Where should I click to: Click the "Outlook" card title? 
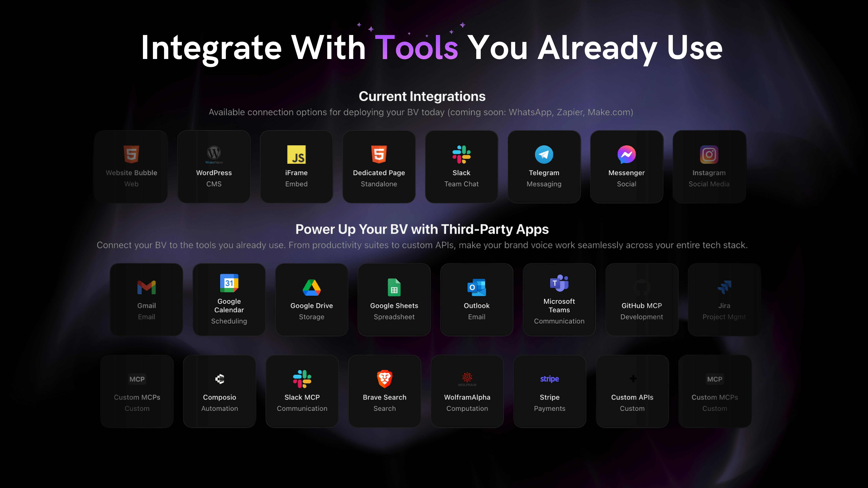pyautogui.click(x=477, y=306)
